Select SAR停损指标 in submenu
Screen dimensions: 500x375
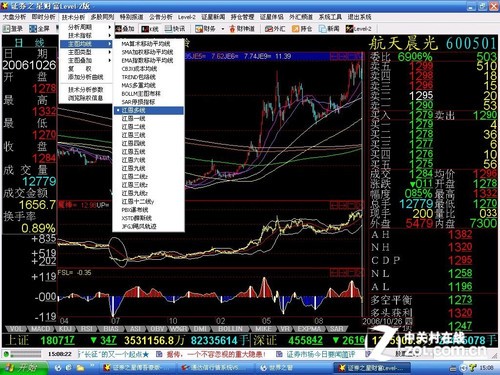click(x=149, y=102)
